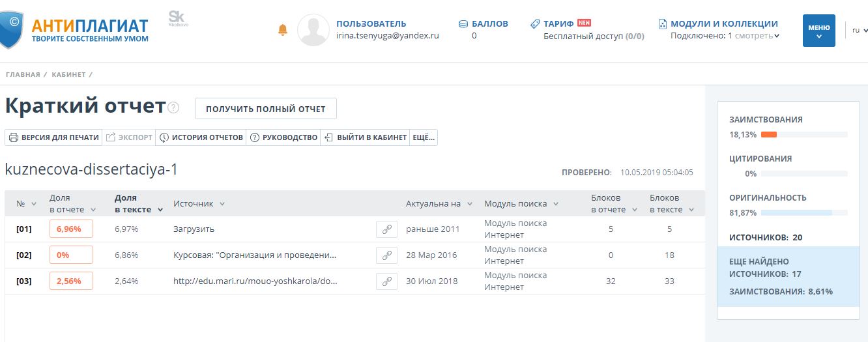
Task: Open the blue МЕНЮ dropdown
Action: tap(818, 31)
